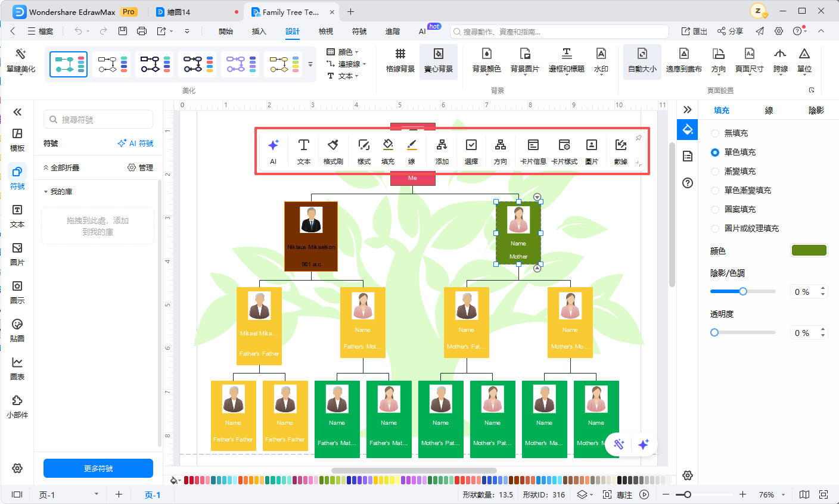Click the green fill color swatch
Image resolution: width=839 pixels, height=504 pixels.
point(809,250)
